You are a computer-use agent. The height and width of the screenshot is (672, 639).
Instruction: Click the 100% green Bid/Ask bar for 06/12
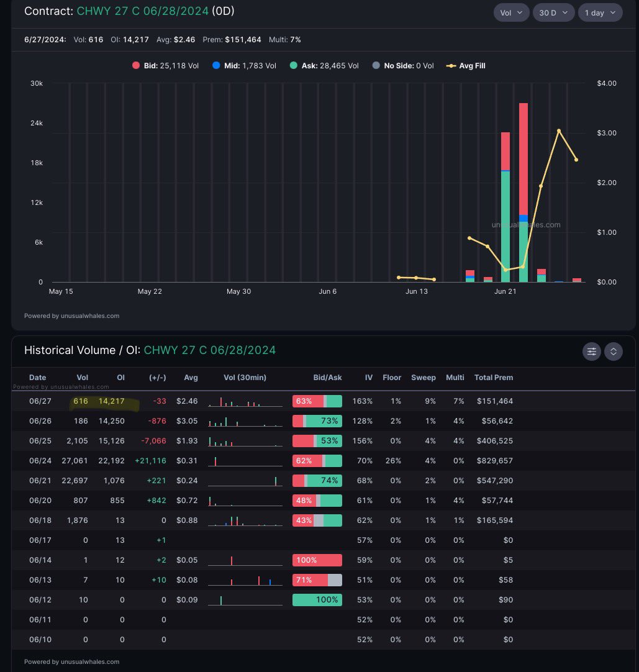pyautogui.click(x=317, y=600)
